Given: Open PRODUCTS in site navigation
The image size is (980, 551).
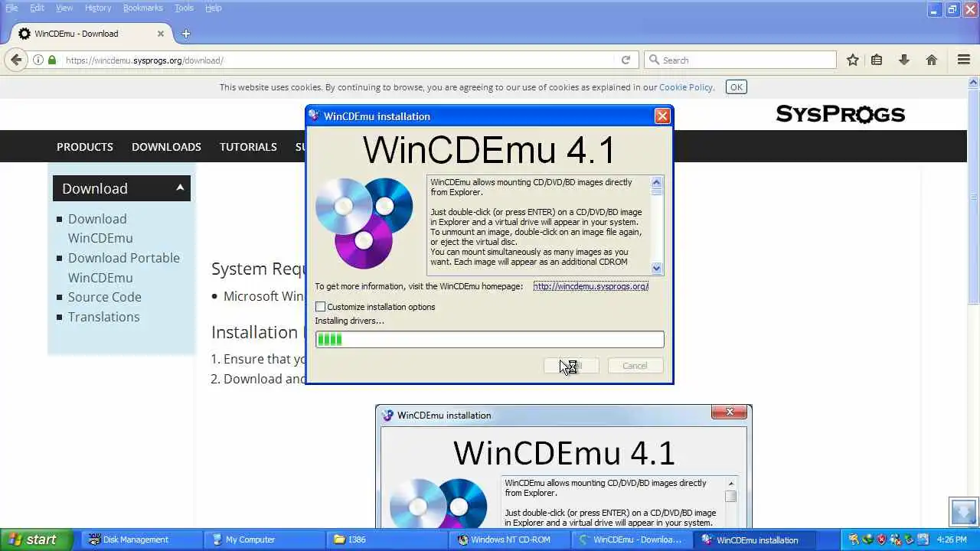Looking at the screenshot, I should coord(85,146).
